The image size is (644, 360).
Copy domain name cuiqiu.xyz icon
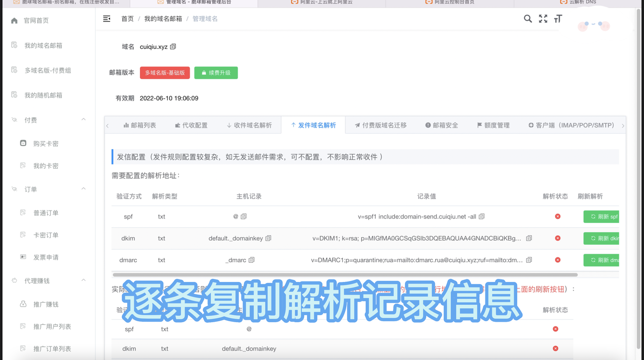tap(173, 47)
